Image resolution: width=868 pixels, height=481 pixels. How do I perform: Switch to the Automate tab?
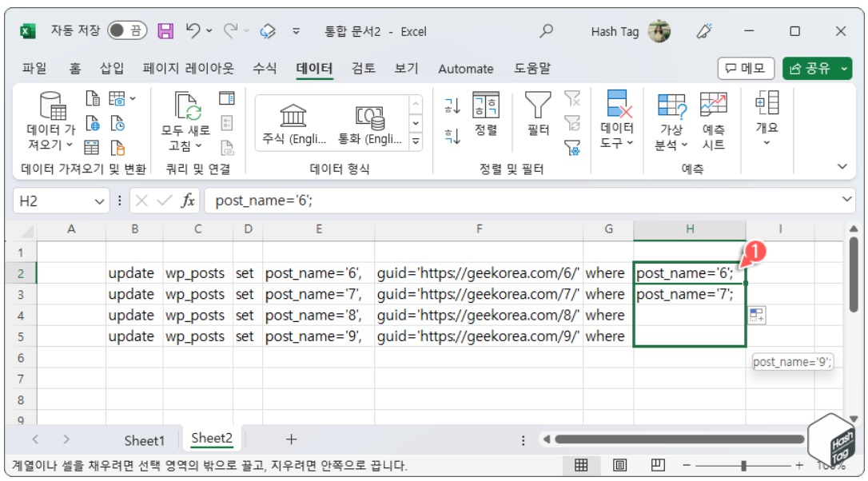click(465, 70)
